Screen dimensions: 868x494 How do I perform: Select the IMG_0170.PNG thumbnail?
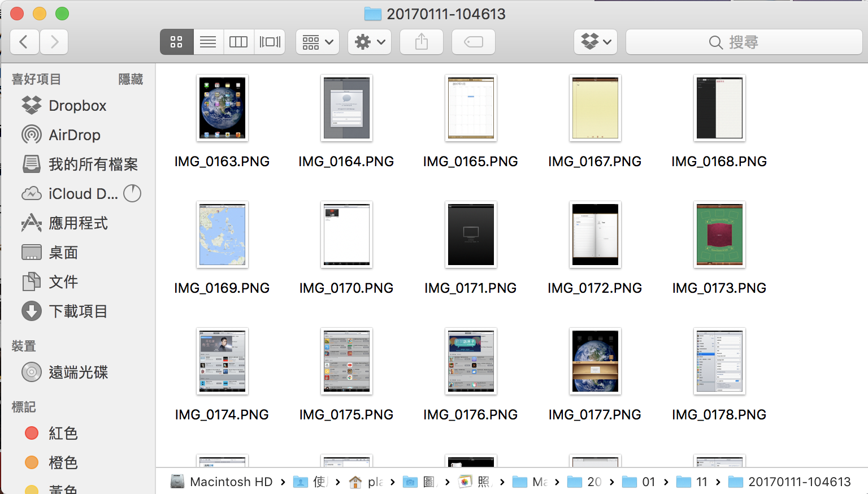tap(346, 235)
